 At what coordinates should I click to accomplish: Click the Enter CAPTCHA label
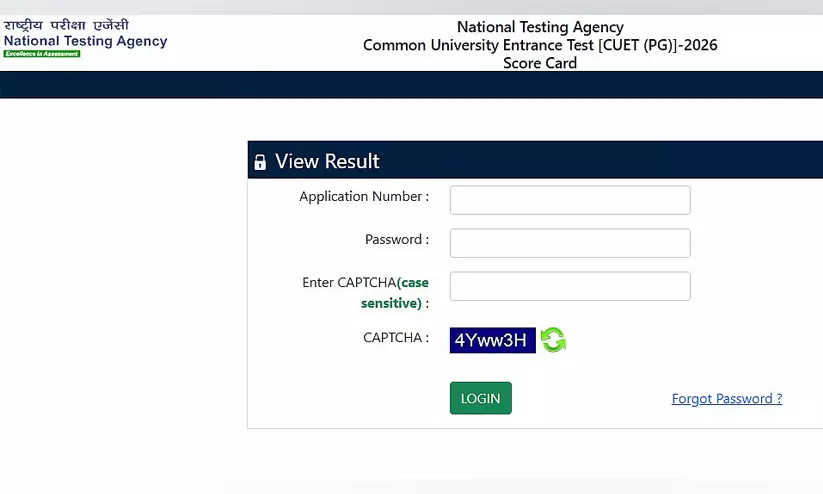tap(349, 283)
